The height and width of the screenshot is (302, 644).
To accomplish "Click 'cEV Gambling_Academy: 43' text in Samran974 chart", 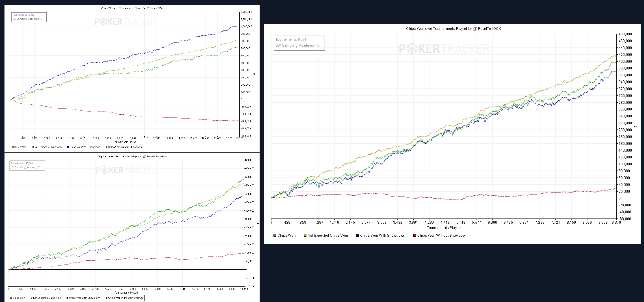I will click(x=27, y=19).
